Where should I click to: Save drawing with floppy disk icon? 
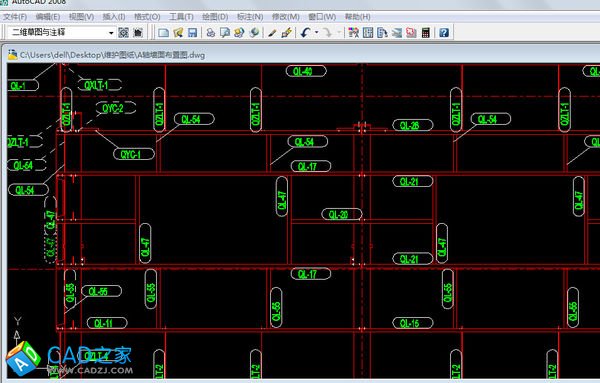[x=192, y=33]
